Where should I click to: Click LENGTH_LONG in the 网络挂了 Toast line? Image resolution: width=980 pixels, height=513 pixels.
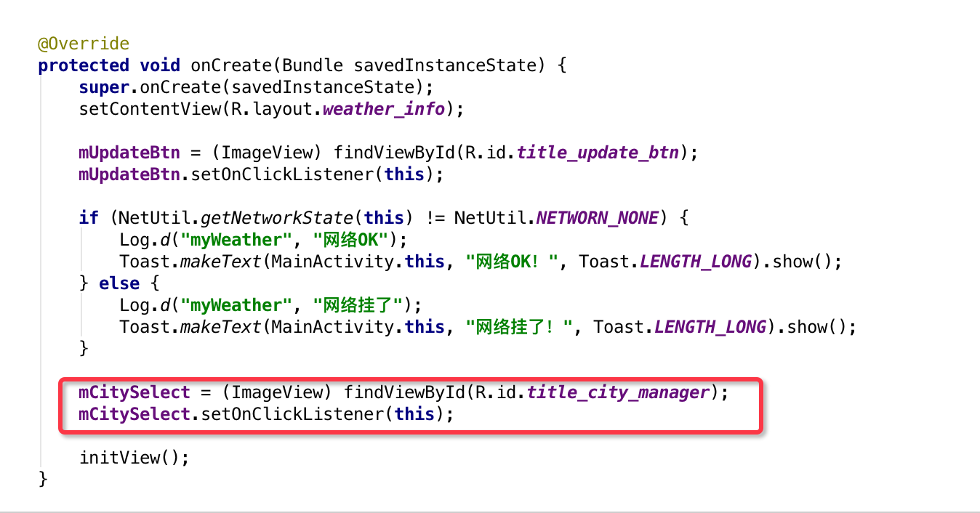[710, 327]
